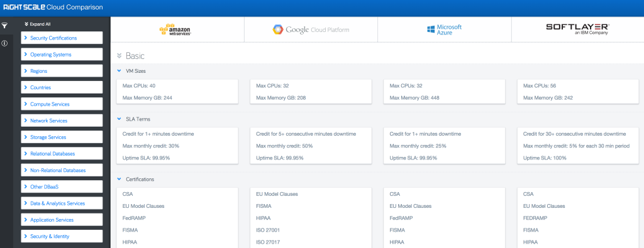Expand Security & Identity filter
Screen dimensions: 644x248
tap(62, 236)
